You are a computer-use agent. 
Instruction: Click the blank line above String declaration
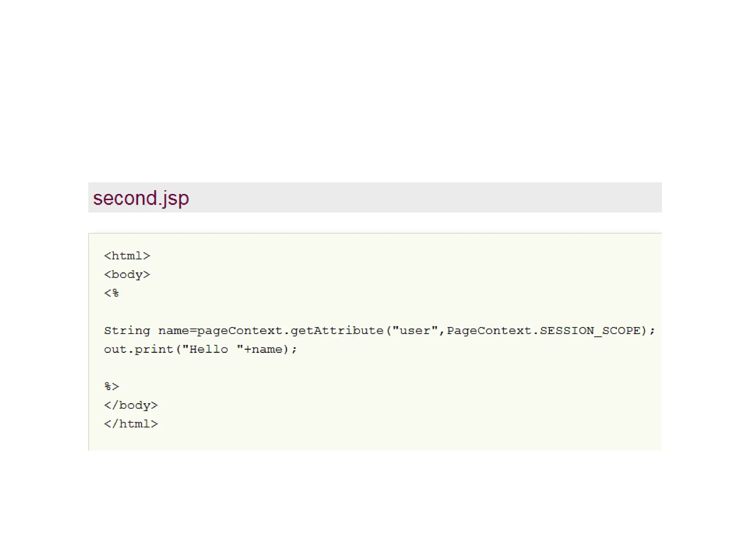point(255,312)
